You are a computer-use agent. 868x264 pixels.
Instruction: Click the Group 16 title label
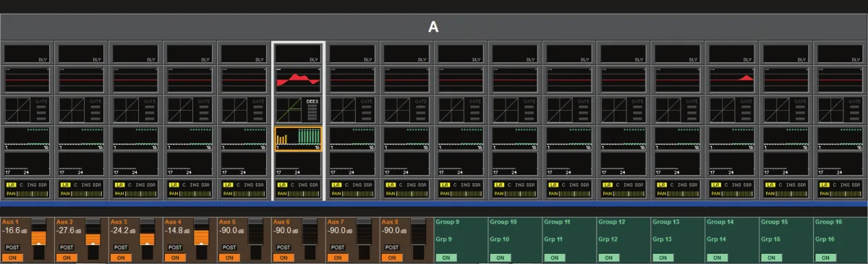coord(828,222)
